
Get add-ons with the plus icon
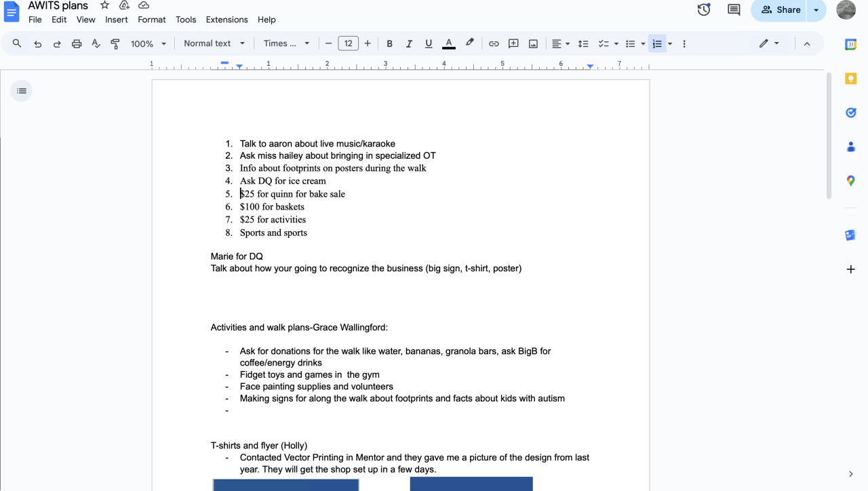(850, 269)
